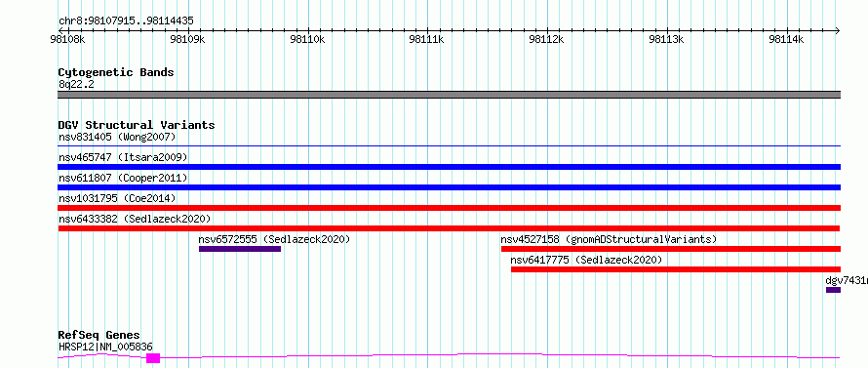
Task: Click the DGV Structural Variants track title
Action: click(137, 125)
